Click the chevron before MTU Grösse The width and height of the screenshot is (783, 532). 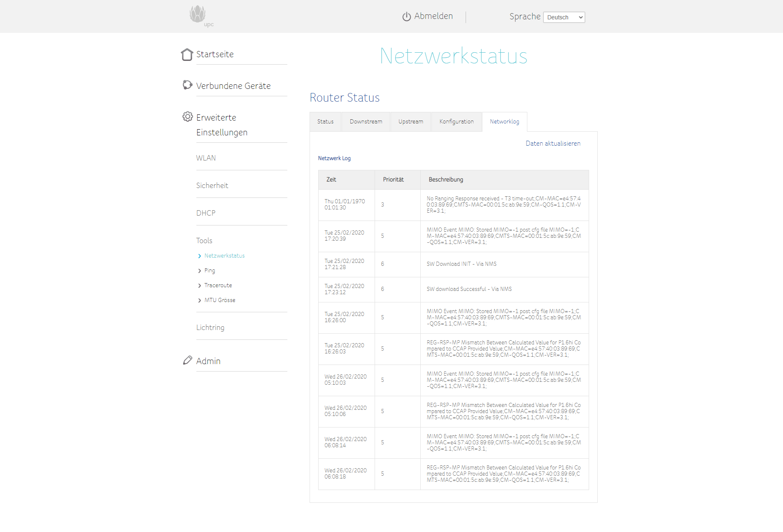(200, 300)
